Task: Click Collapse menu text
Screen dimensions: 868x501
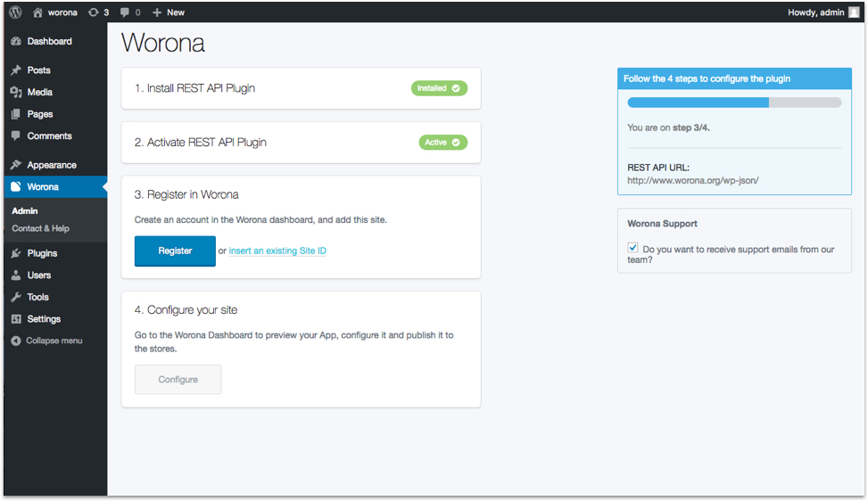Action: point(54,341)
